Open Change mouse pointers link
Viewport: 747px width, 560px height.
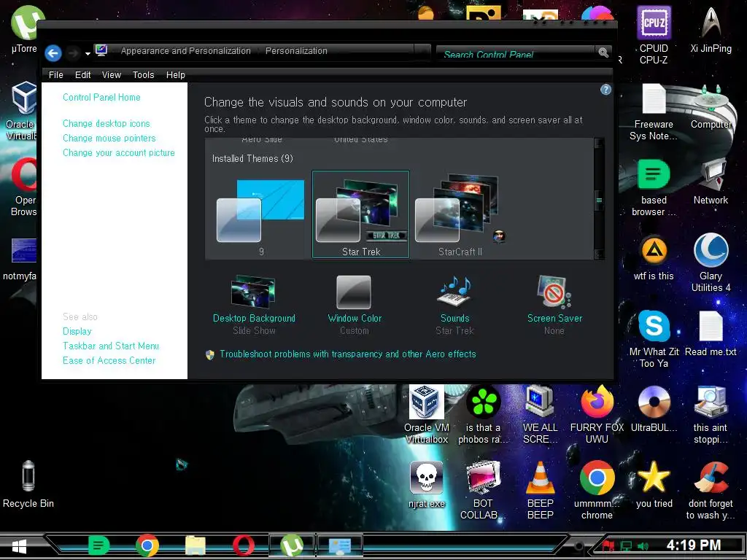tap(109, 138)
